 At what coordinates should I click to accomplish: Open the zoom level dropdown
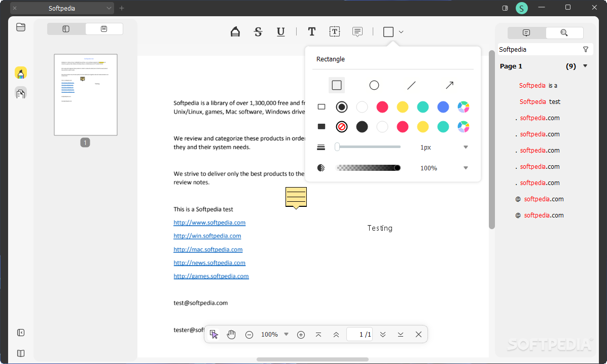286,334
